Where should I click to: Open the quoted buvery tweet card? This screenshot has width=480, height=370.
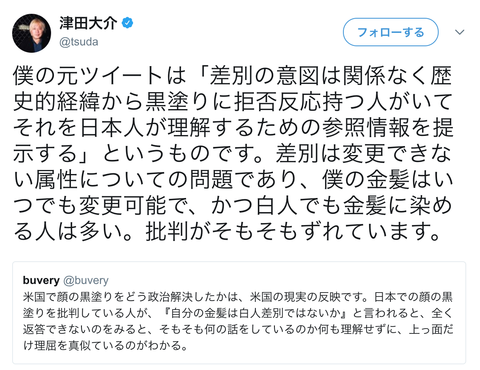[x=239, y=312]
